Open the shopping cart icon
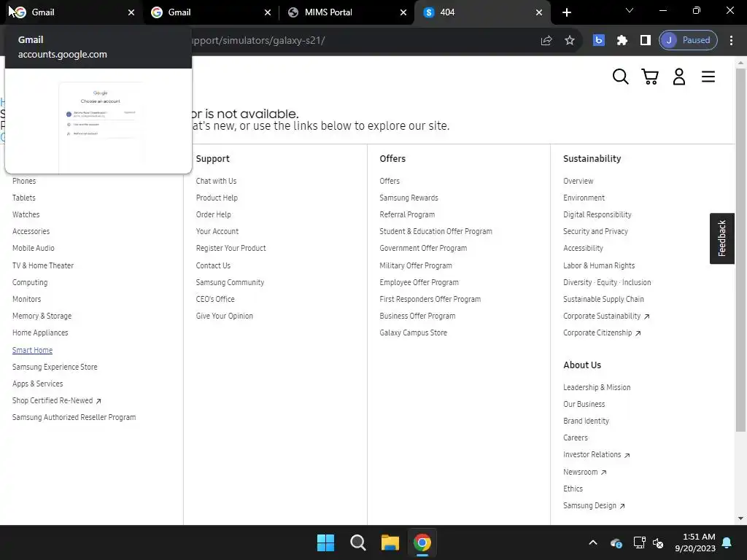 [650, 77]
